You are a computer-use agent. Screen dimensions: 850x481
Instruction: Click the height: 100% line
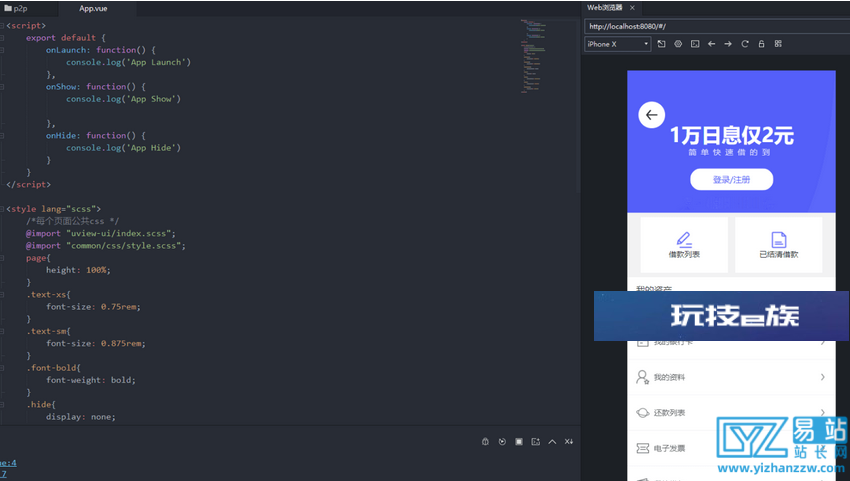[x=78, y=270]
